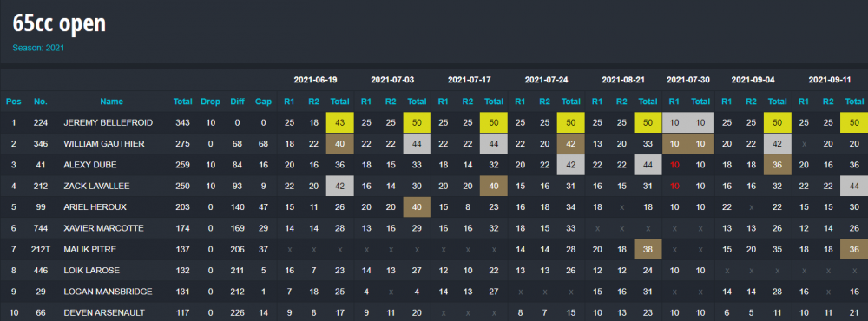Image resolution: width=868 pixels, height=321 pixels.
Task: Select the 2021-08-21 race date header
Action: click(x=623, y=80)
